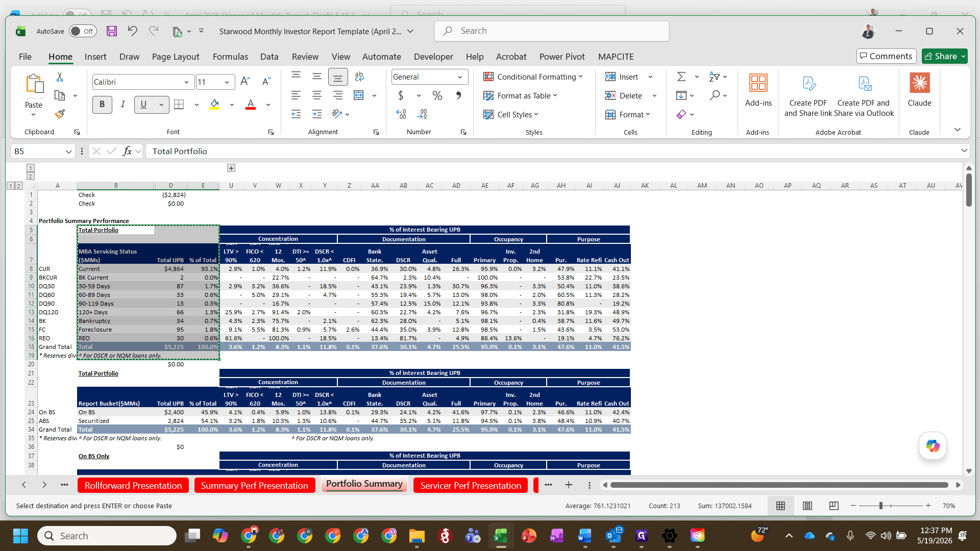Viewport: 980px width, 551px height.
Task: Click the Name Box showing B5
Action: pyautogui.click(x=43, y=151)
